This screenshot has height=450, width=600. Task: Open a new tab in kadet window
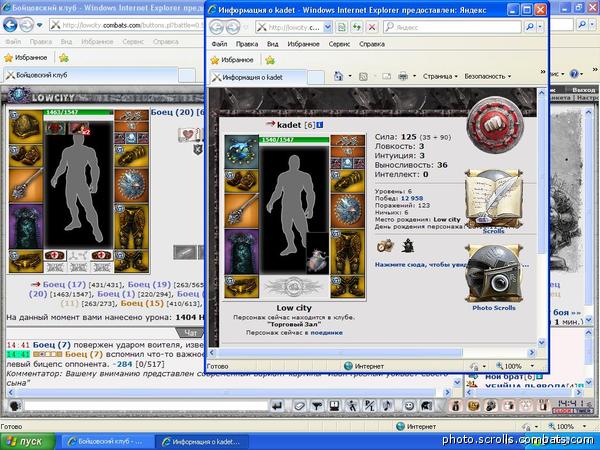(316, 77)
